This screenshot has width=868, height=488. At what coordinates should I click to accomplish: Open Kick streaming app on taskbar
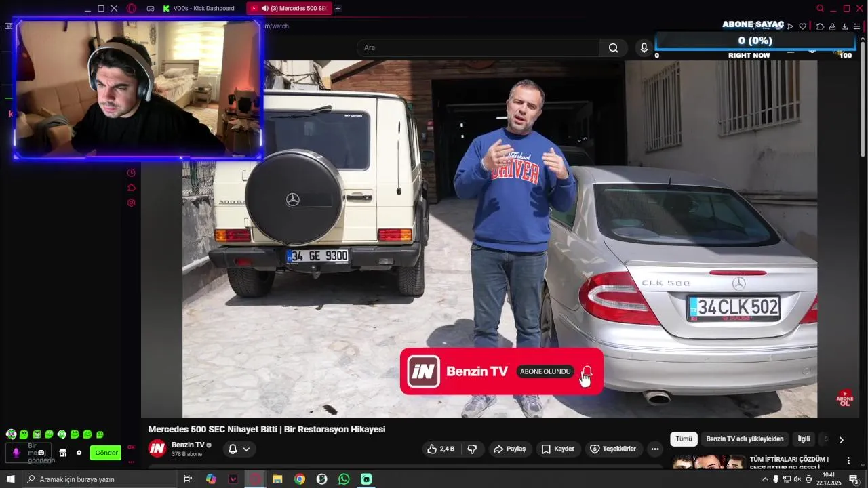(x=366, y=479)
